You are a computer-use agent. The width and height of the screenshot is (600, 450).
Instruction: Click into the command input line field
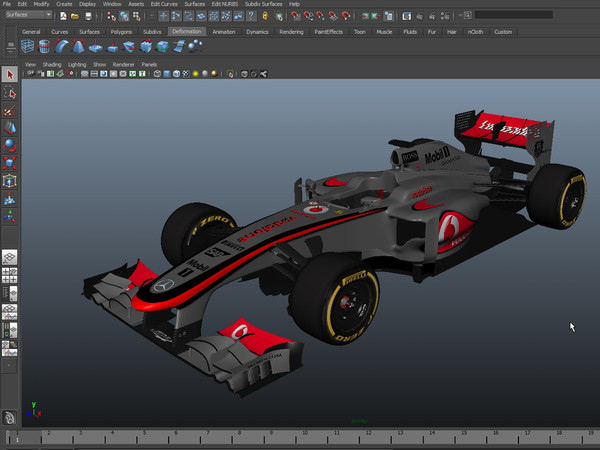click(x=514, y=15)
